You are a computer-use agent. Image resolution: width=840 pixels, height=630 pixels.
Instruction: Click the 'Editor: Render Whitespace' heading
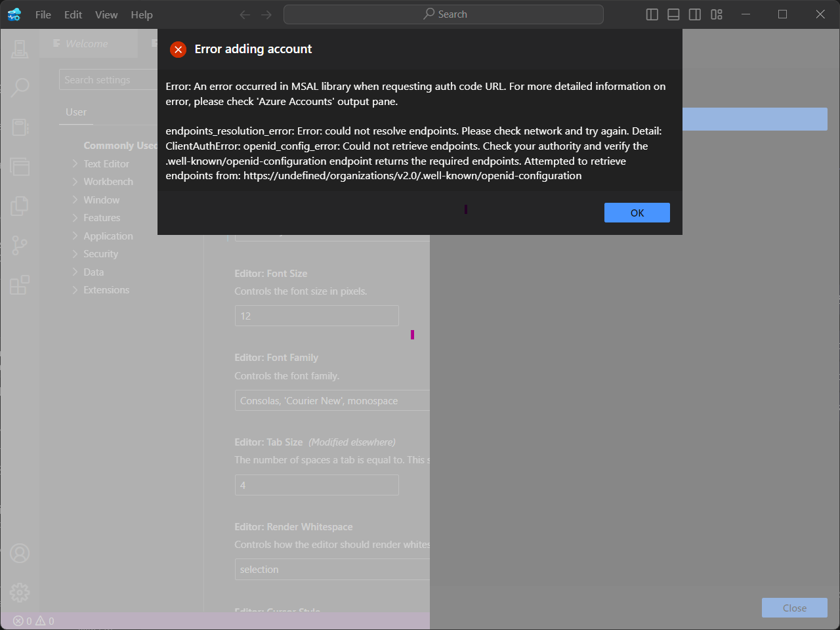coord(293,527)
